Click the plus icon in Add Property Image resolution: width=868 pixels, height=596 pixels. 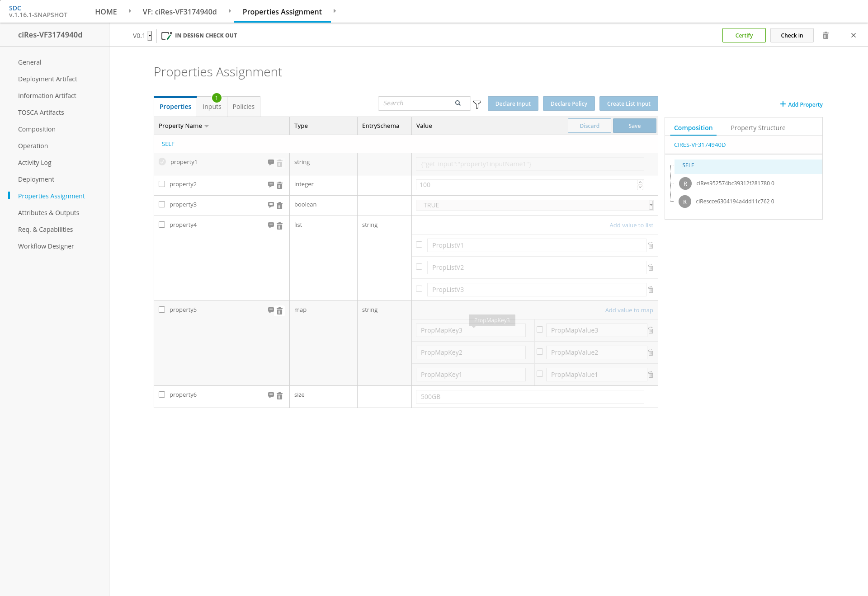pyautogui.click(x=783, y=104)
